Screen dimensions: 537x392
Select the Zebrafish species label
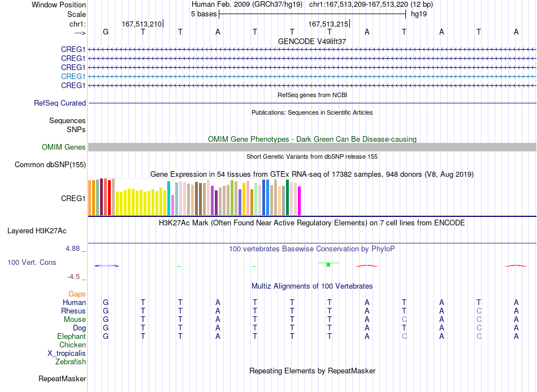coord(71,361)
